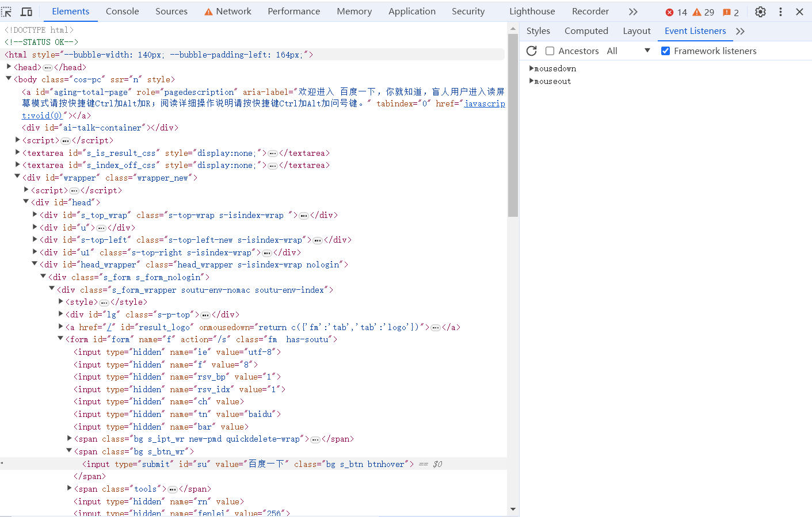Show more sidebar tabs next to Event Listeners
The height and width of the screenshot is (517, 812).
coord(740,31)
